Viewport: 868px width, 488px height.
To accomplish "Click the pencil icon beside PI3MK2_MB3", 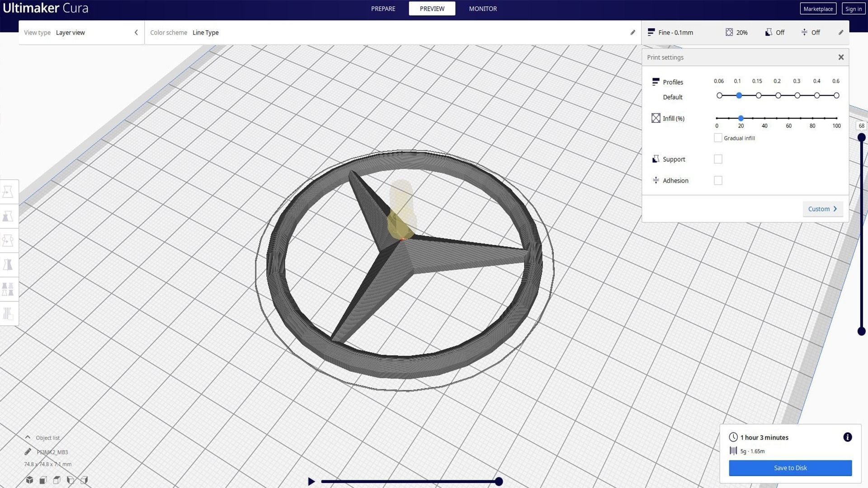I will [28, 452].
